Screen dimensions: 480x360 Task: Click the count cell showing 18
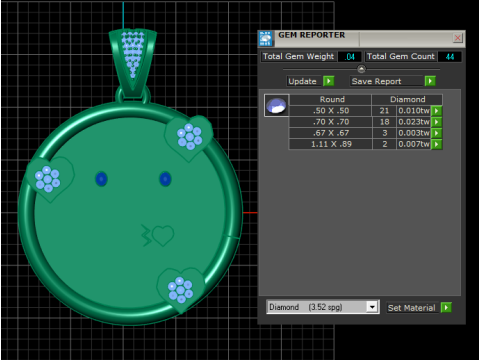point(384,122)
